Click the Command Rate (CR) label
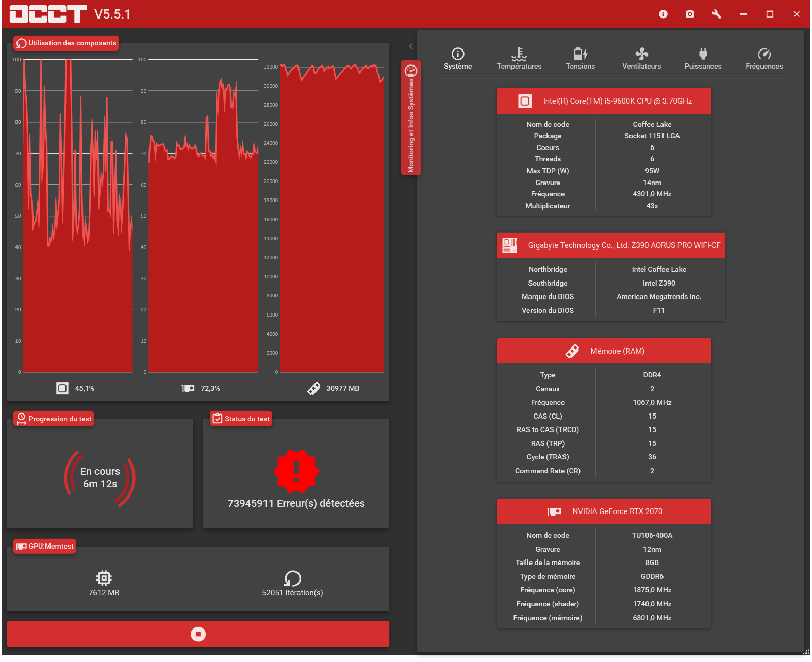Image resolution: width=812 pixels, height=662 pixels. click(x=548, y=471)
